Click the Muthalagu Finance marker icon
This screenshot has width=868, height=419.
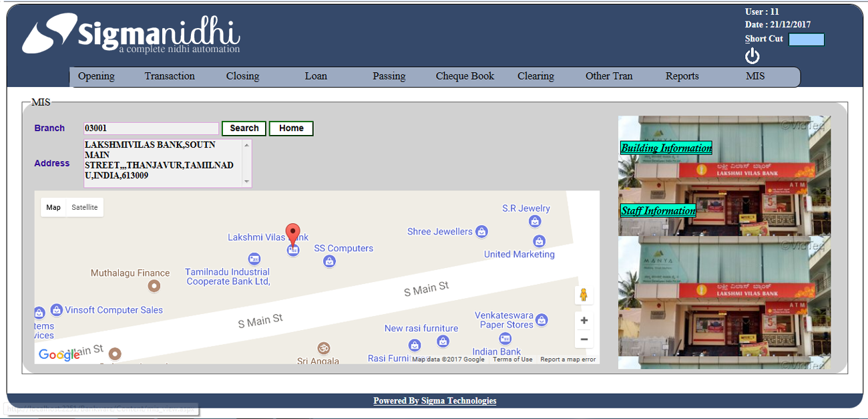point(154,286)
